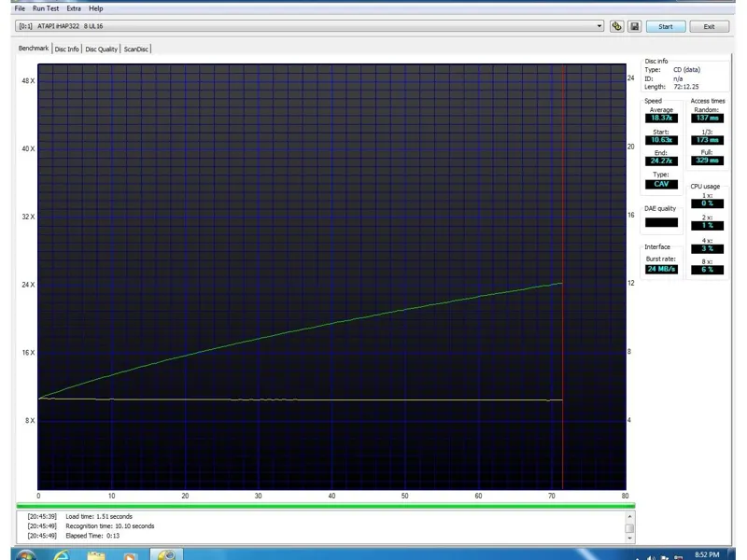The height and width of the screenshot is (560, 747).
Task: Click the 1/3 access time 173 ms
Action: [707, 140]
